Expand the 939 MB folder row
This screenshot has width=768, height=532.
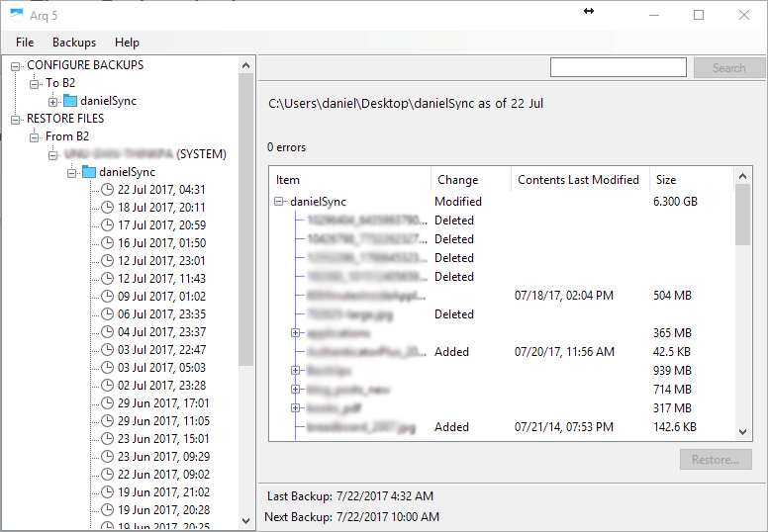tap(295, 371)
